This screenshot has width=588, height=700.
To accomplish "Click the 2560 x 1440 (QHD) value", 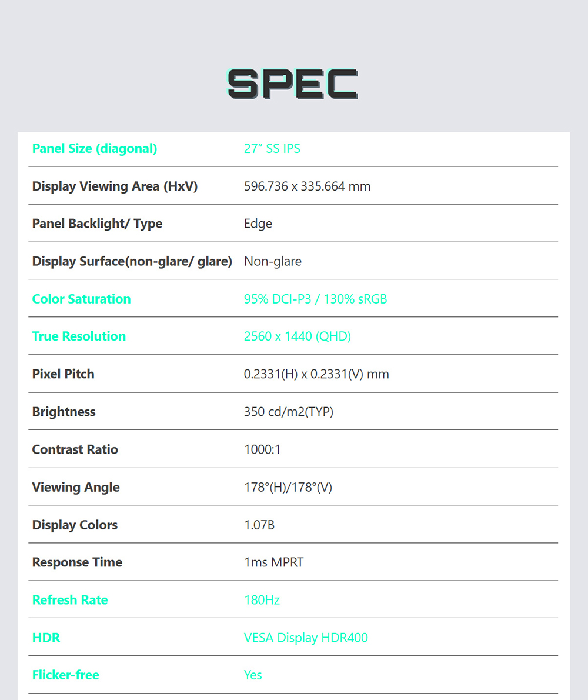I will point(298,336).
